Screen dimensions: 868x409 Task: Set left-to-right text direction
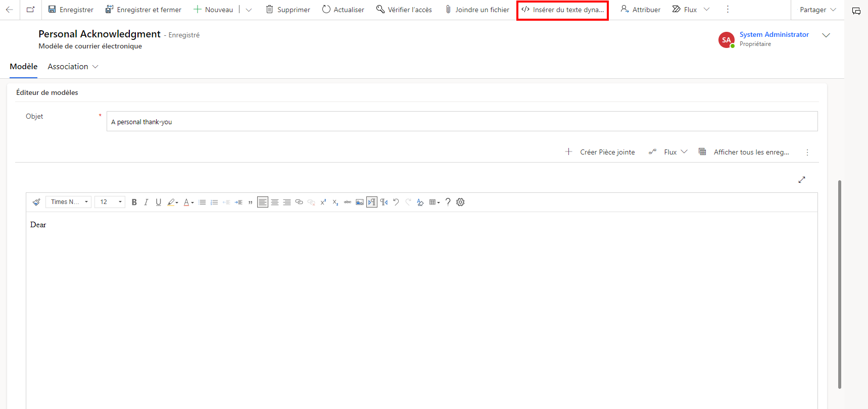click(x=372, y=202)
